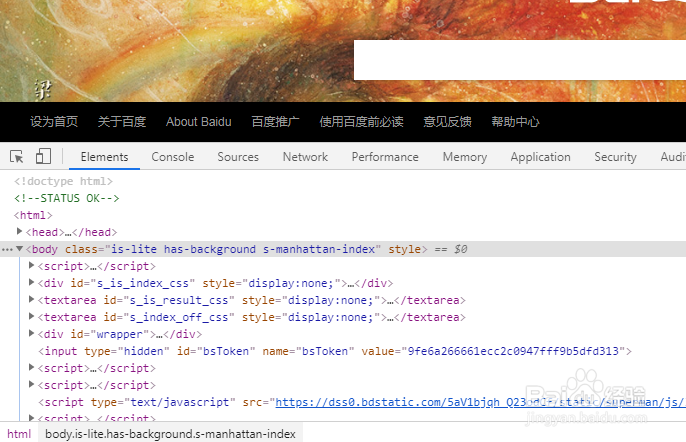Select the html breadcrumb item
686x442 pixels.
click(x=19, y=434)
